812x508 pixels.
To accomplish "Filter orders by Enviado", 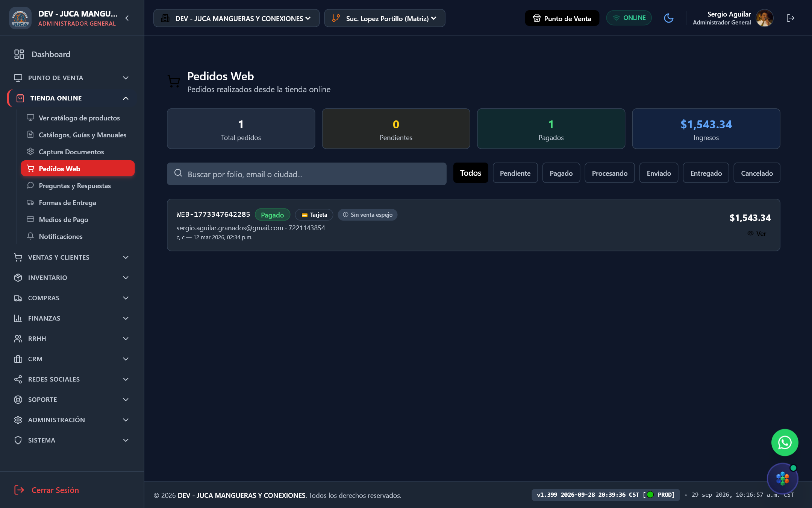I will click(659, 173).
